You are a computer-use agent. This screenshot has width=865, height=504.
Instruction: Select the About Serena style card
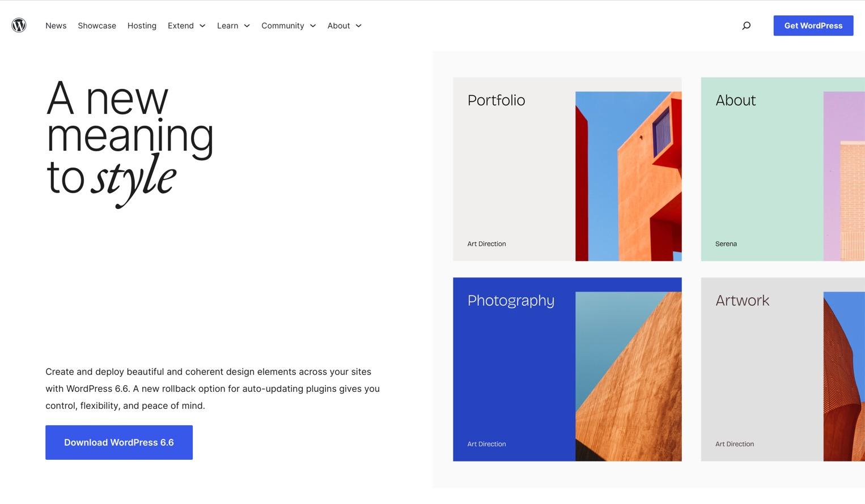tap(783, 169)
